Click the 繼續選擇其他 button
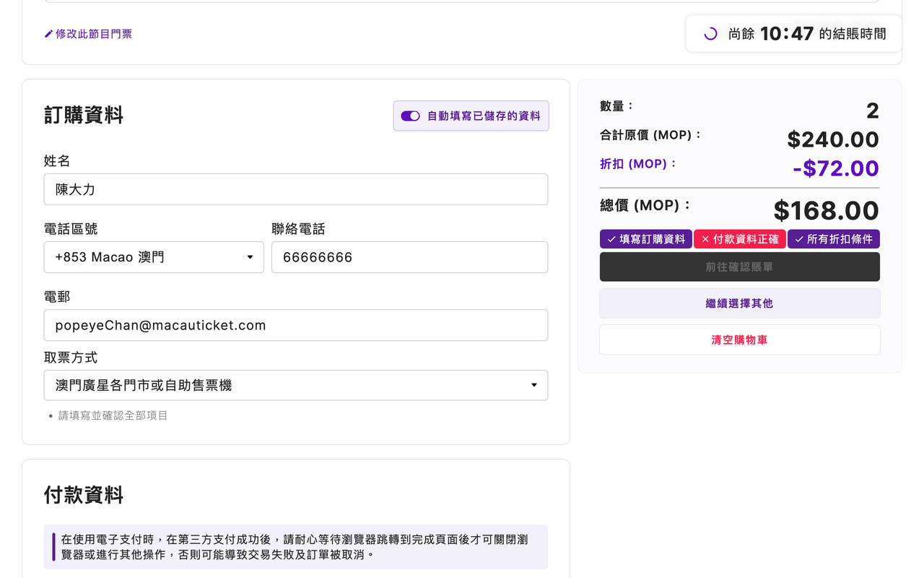Screen dimensions: 924x578 click(x=739, y=303)
